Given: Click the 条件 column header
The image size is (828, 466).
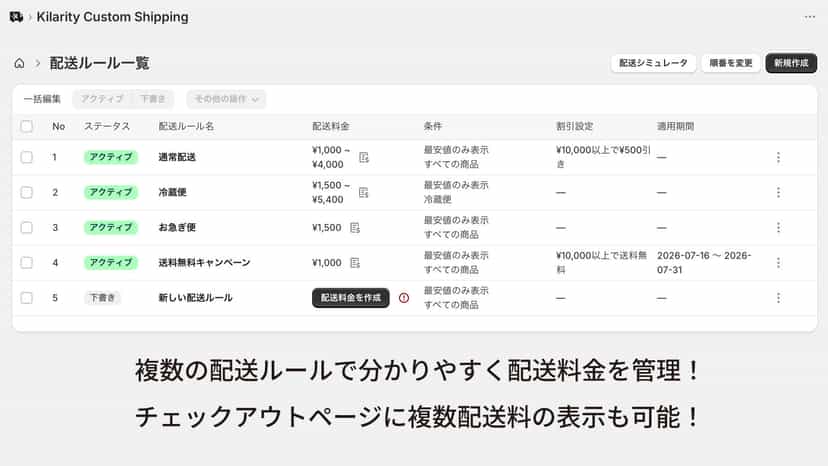Looking at the screenshot, I should coord(433,126).
